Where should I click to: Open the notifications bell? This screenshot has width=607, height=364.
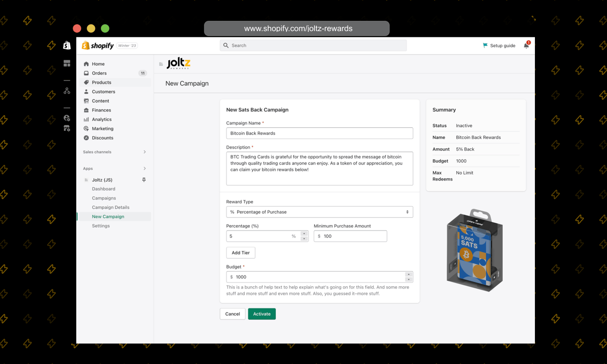pos(526,45)
